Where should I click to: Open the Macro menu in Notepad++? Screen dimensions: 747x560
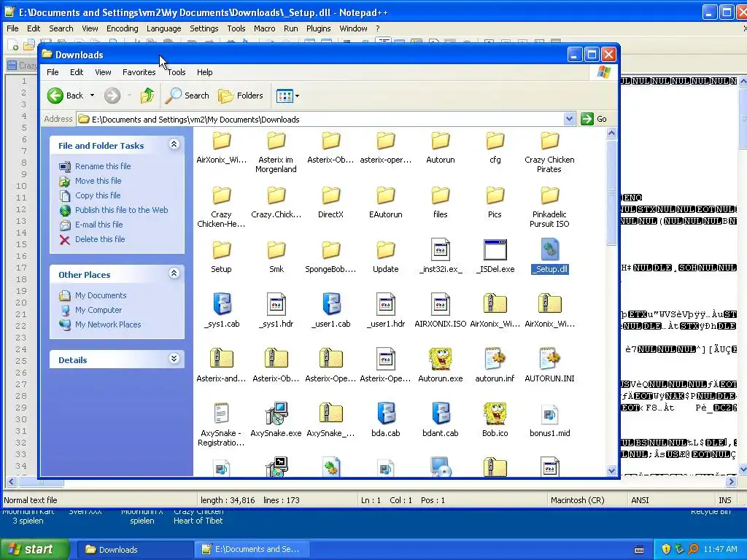click(x=264, y=28)
